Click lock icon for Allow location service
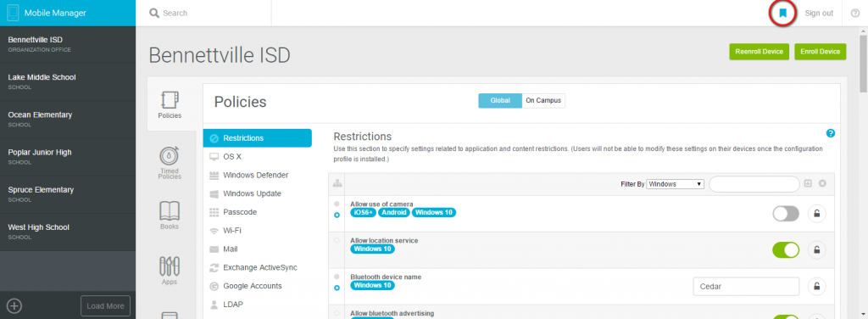The width and height of the screenshot is (868, 319). (x=816, y=249)
